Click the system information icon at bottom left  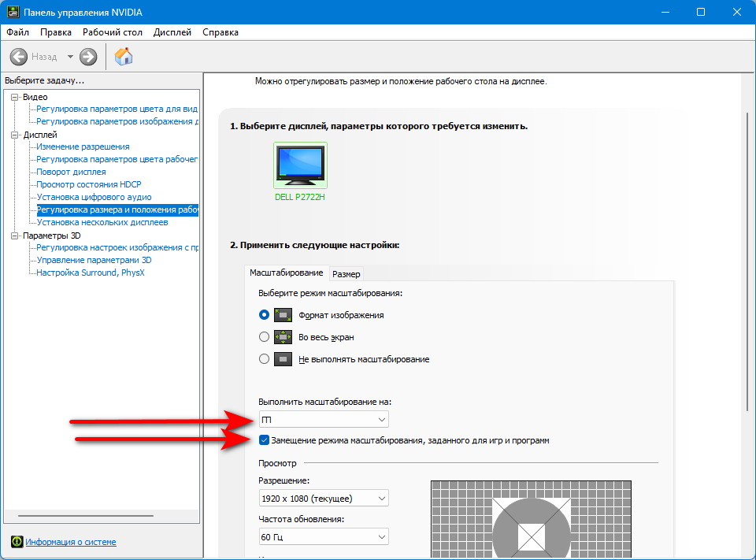pyautogui.click(x=17, y=542)
